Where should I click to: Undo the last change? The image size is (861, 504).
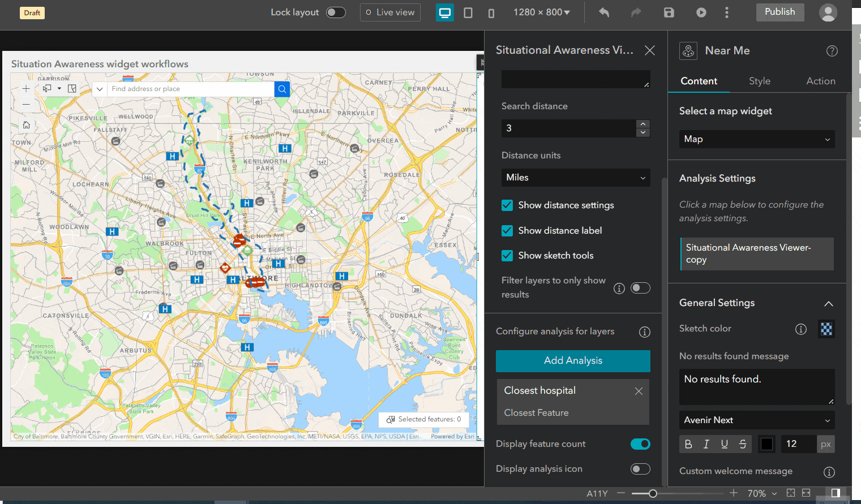coord(603,12)
